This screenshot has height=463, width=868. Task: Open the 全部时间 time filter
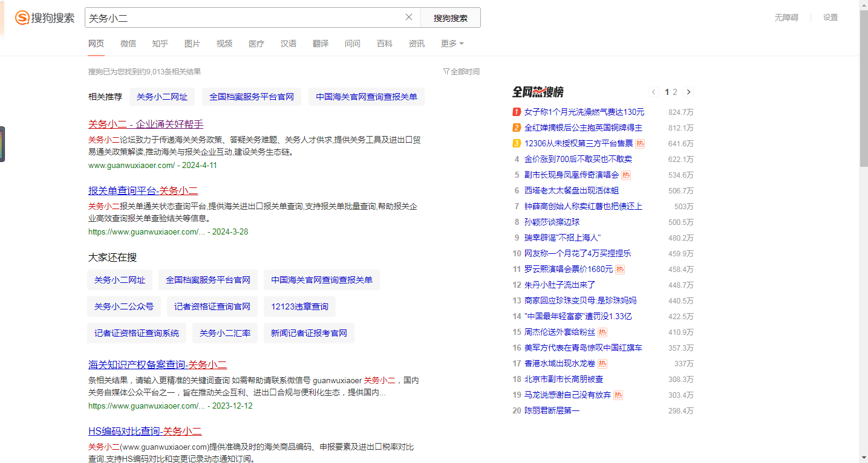tap(462, 71)
